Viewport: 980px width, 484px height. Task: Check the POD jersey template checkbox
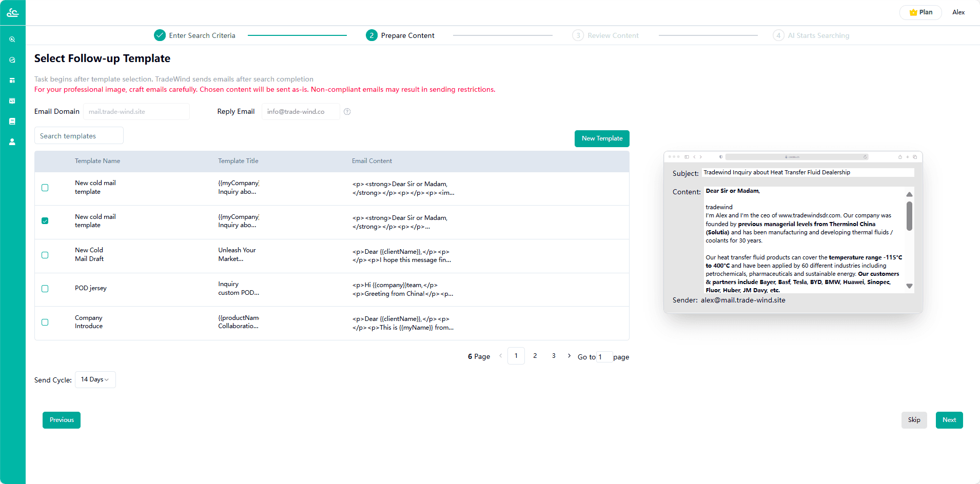45,289
